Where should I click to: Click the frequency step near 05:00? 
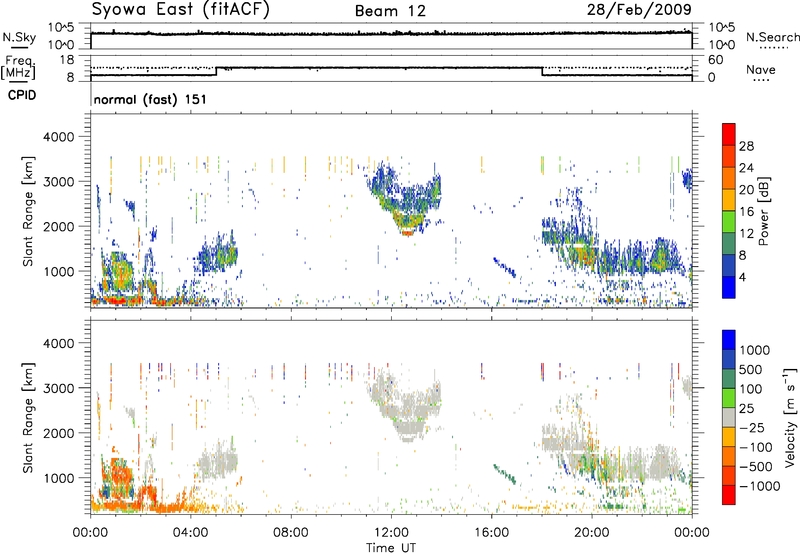pyautogui.click(x=217, y=71)
